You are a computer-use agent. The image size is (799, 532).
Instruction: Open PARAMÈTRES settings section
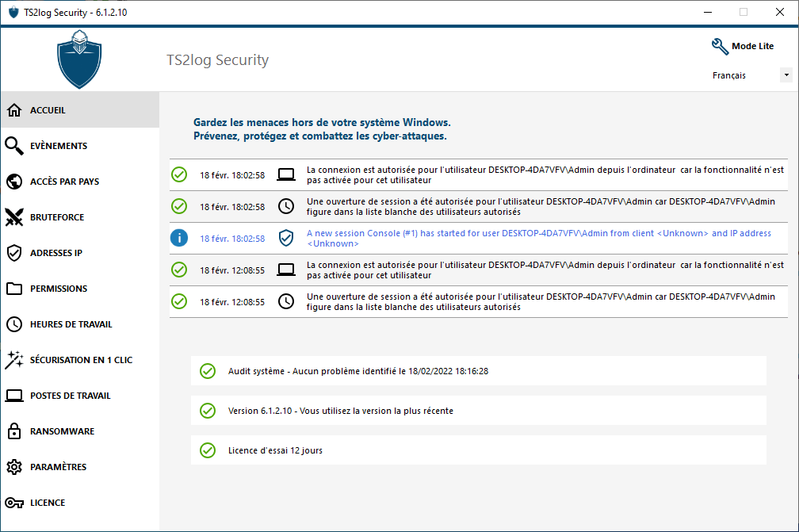[80, 467]
